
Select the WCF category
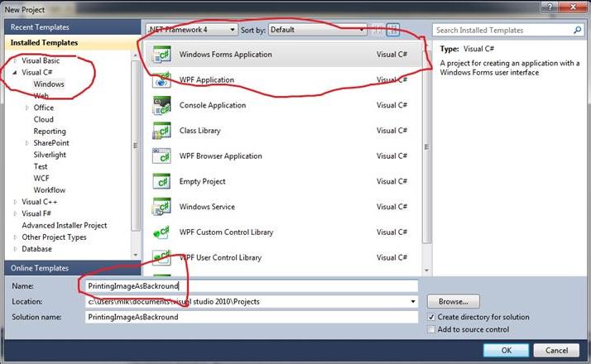(x=41, y=178)
